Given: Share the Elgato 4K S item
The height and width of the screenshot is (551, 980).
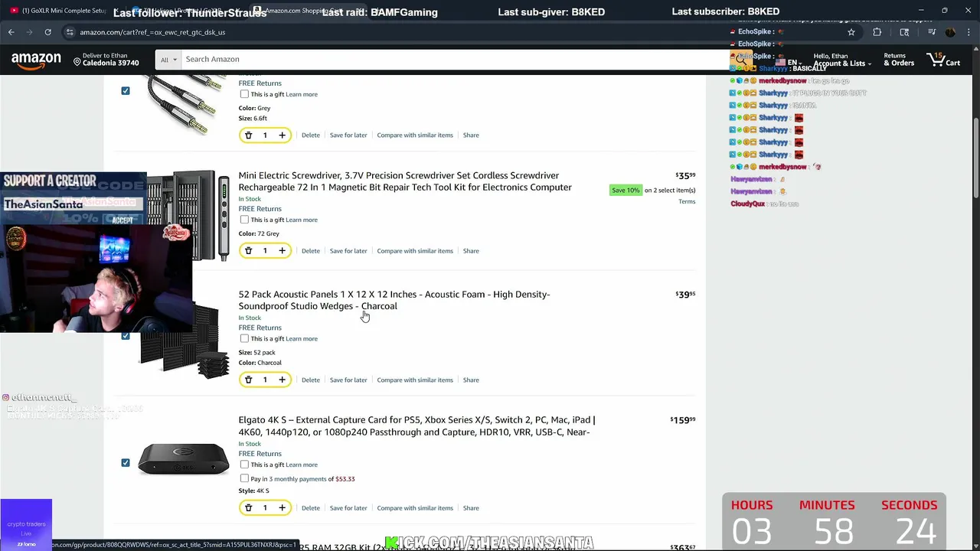Looking at the screenshot, I should coord(471,508).
